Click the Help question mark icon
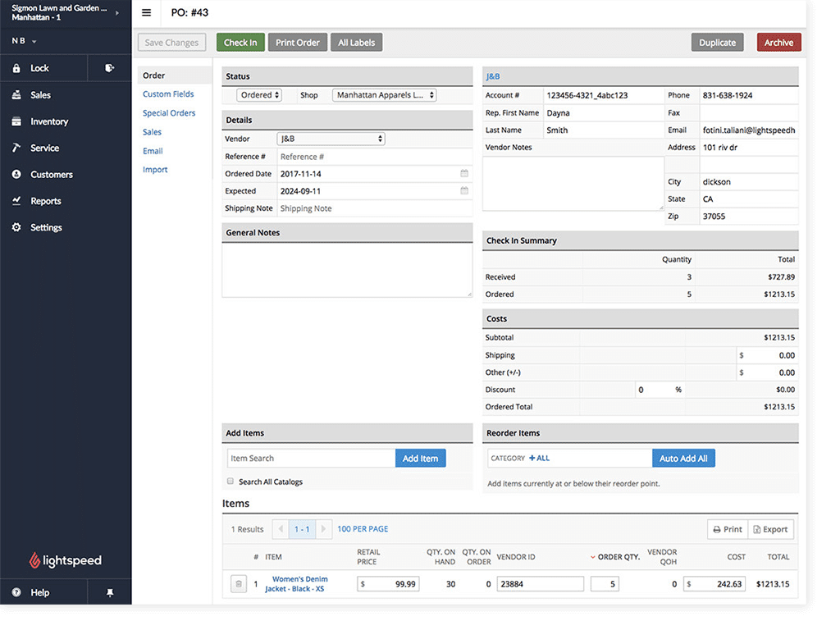The height and width of the screenshot is (630, 840). tap(16, 592)
